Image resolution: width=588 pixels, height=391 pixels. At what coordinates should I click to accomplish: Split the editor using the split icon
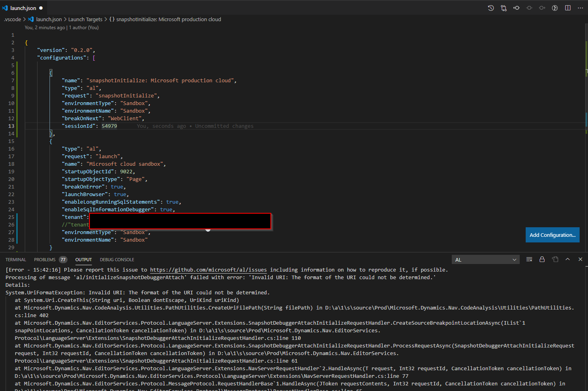tap(568, 8)
